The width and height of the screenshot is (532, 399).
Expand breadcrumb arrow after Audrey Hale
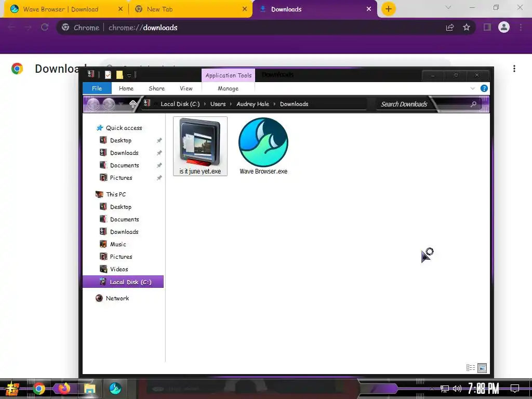coord(274,104)
